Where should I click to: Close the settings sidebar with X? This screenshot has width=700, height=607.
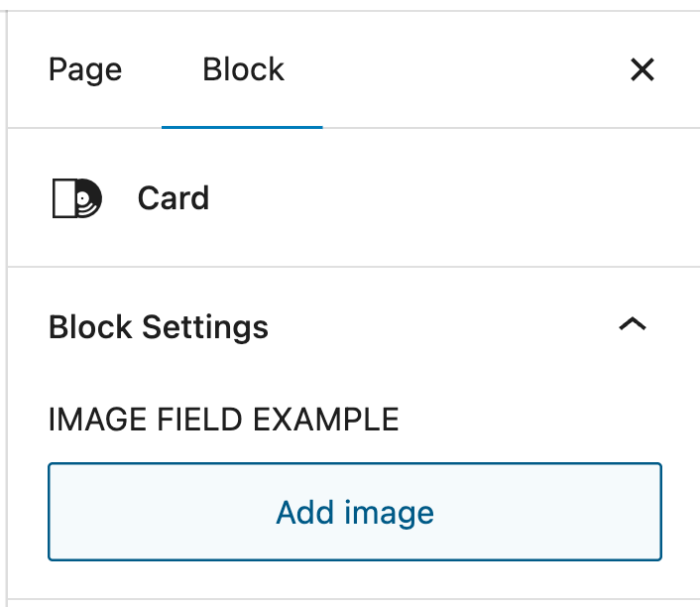[642, 69]
